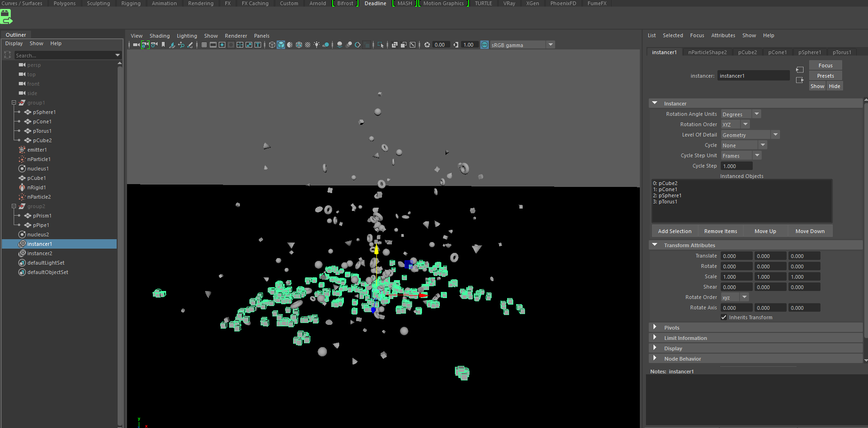The height and width of the screenshot is (428, 868).
Task: Open the Cycle Step Unit dropdown
Action: click(741, 155)
